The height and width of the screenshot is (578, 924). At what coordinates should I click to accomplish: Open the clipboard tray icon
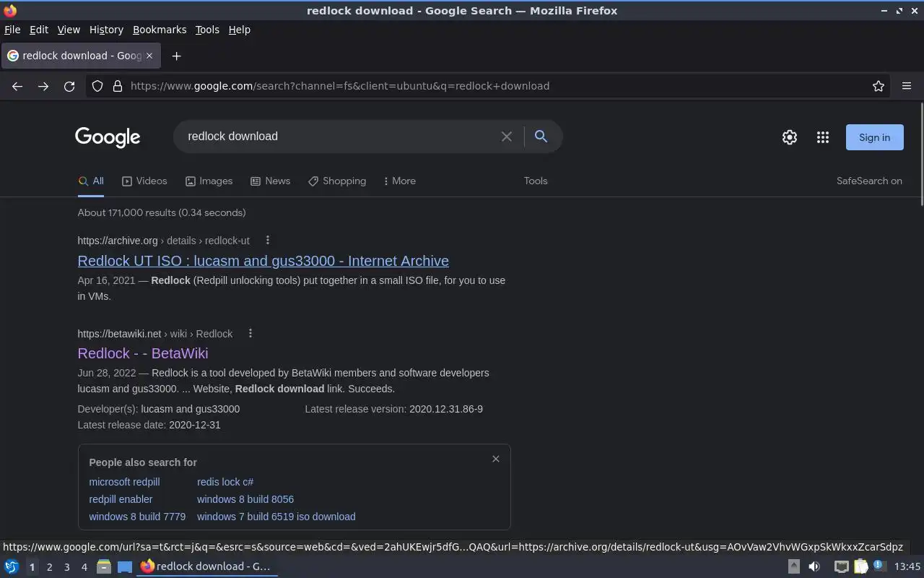pos(861,566)
